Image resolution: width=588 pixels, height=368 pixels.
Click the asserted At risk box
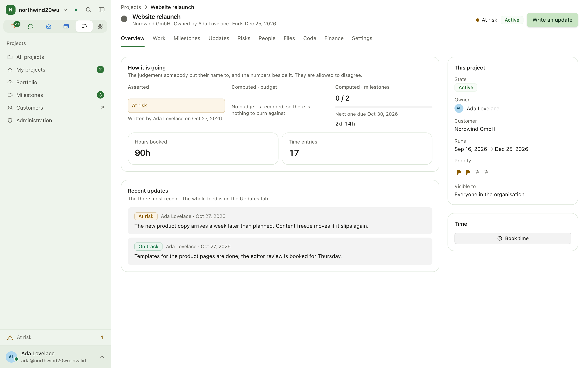pyautogui.click(x=176, y=105)
